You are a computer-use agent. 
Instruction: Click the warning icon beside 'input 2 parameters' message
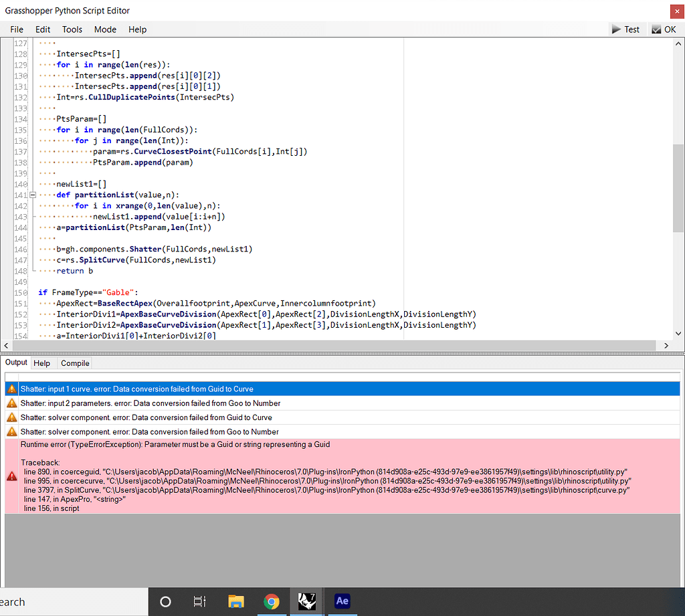click(12, 403)
